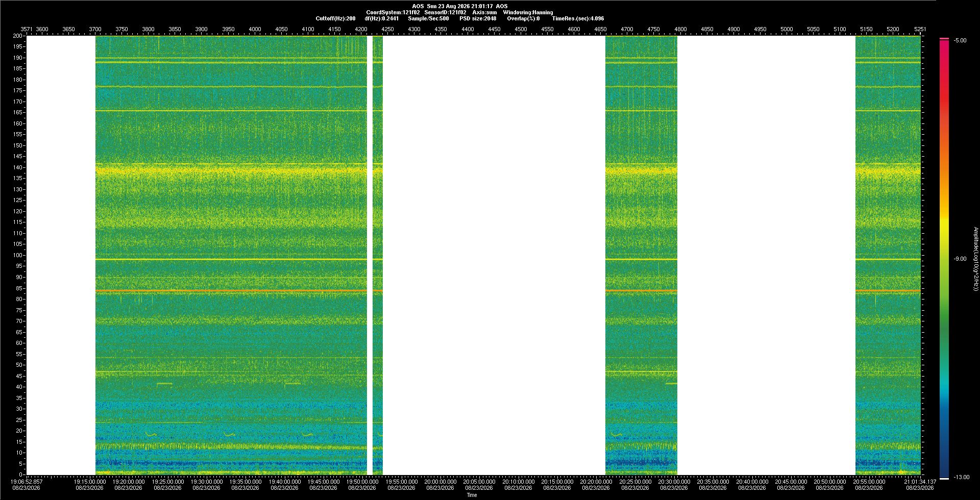The width and height of the screenshot is (980, 500).
Task: Click the colorbar midpoint label "-9.00"
Action: [x=960, y=259]
